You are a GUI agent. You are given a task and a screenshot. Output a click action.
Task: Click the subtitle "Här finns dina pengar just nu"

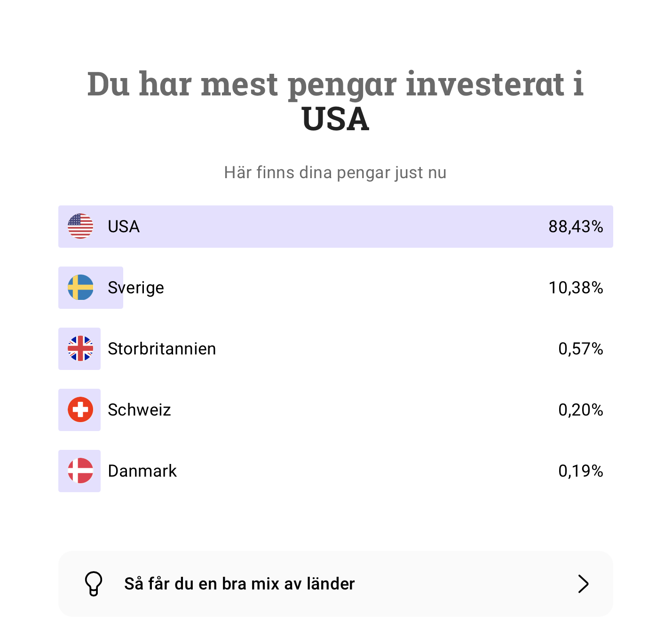(335, 173)
